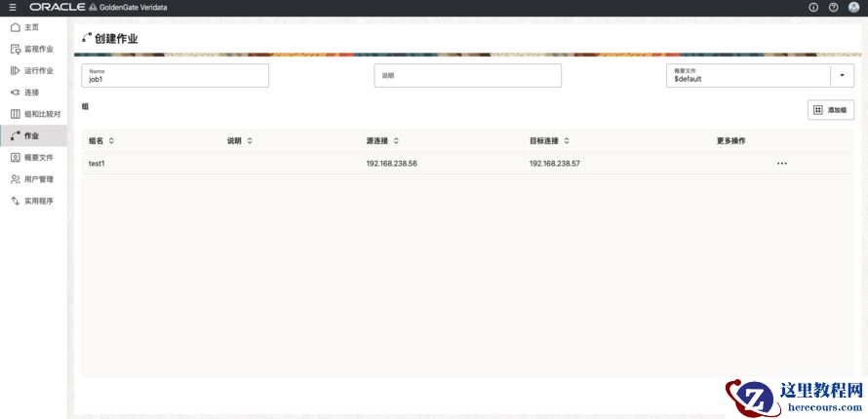
Task: Click the 运行作业 sidebar icon
Action: tap(16, 71)
